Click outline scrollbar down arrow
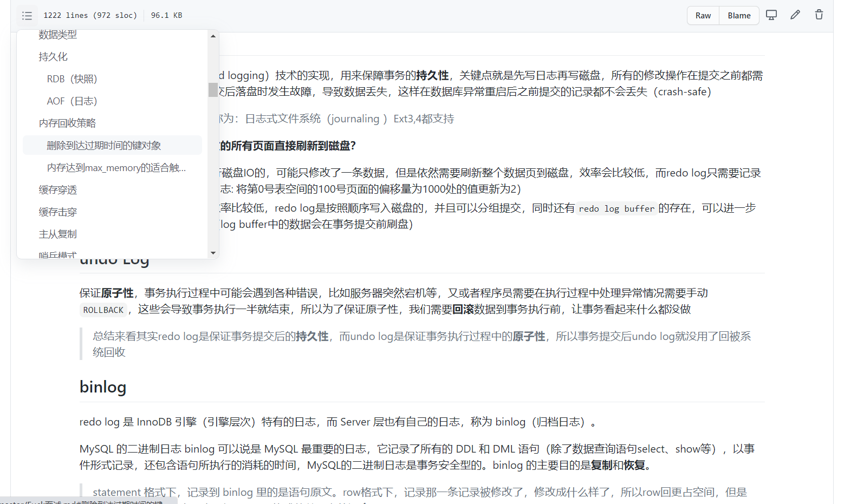The width and height of the screenshot is (844, 504). [x=213, y=253]
